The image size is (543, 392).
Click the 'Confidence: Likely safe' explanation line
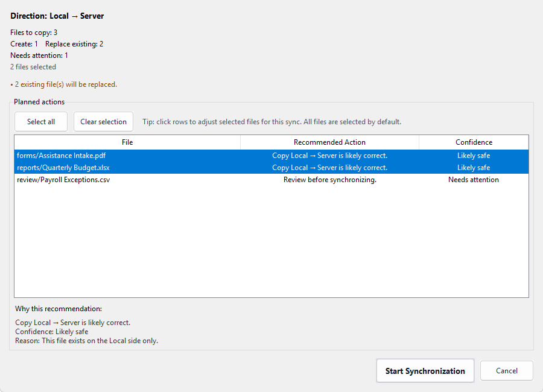coord(52,332)
